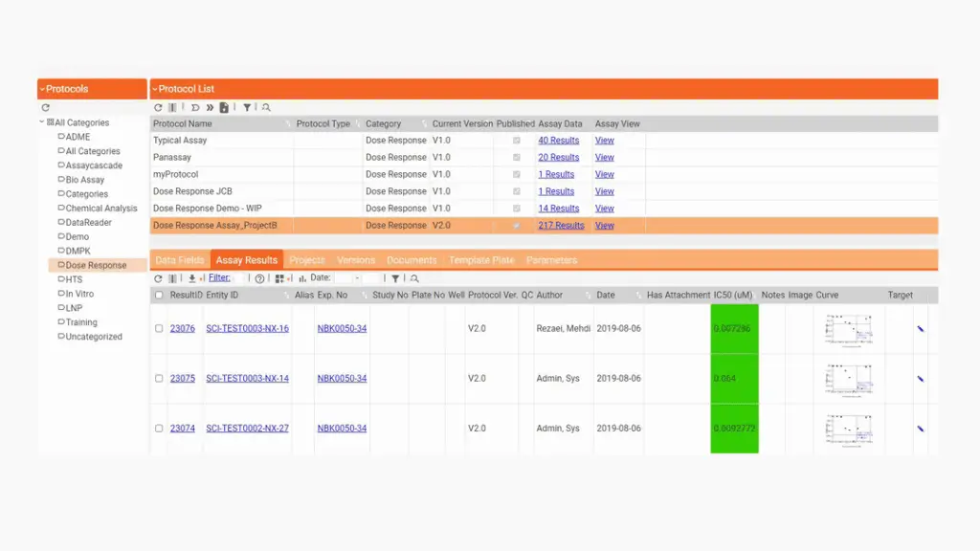This screenshot has height=551, width=980.
Task: Open the Documents tab
Action: pyautogui.click(x=412, y=260)
